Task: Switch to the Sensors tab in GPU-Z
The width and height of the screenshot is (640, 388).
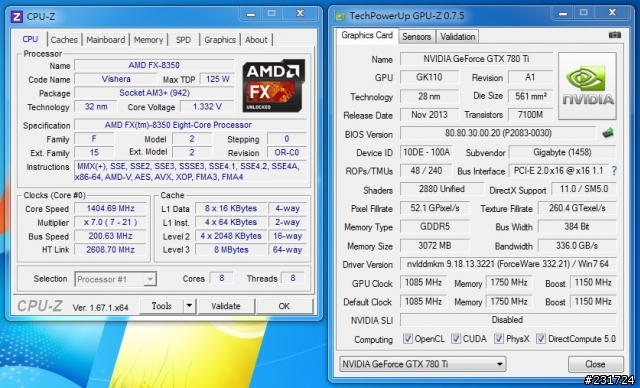Action: (x=416, y=36)
